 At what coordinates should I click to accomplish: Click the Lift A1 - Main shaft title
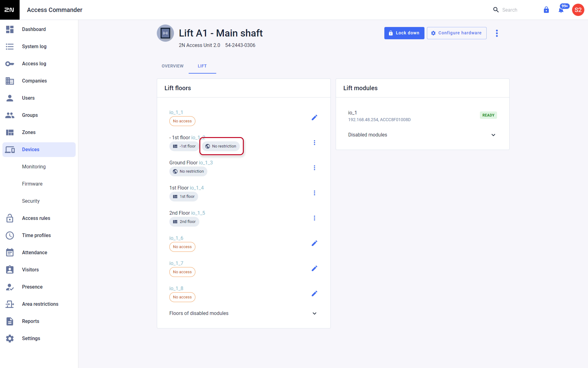pyautogui.click(x=221, y=33)
